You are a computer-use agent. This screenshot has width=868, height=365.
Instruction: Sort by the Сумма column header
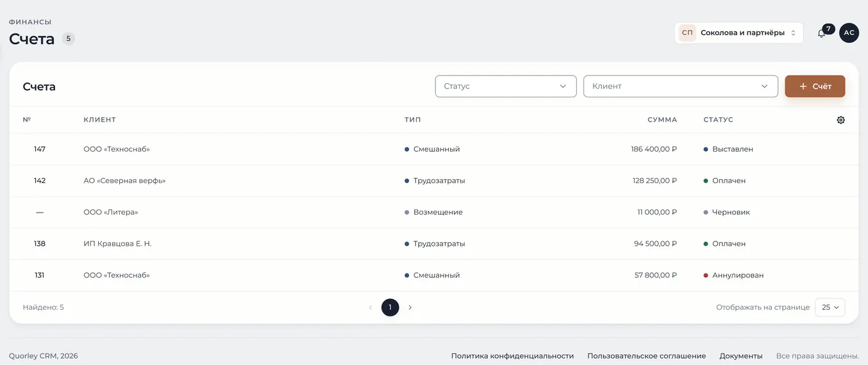[x=662, y=120]
